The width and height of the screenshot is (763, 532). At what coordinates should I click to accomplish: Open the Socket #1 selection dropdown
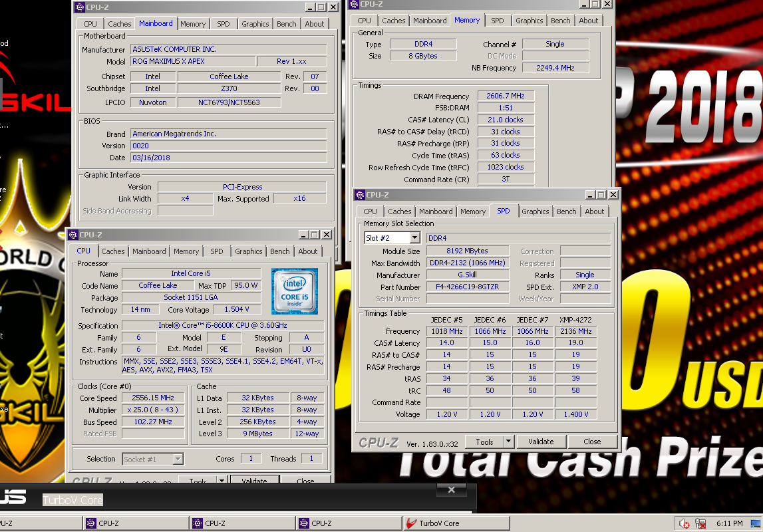178,459
